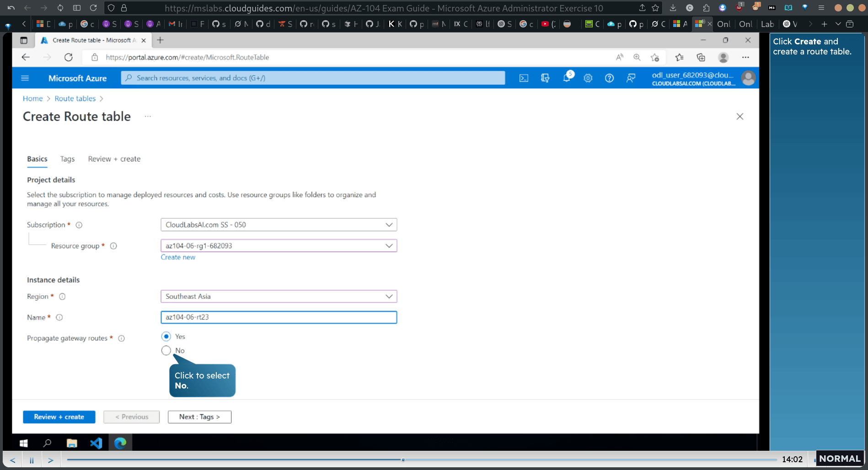Viewport: 868px width, 470px height.
Task: Close the Create Route table blade
Action: point(740,117)
